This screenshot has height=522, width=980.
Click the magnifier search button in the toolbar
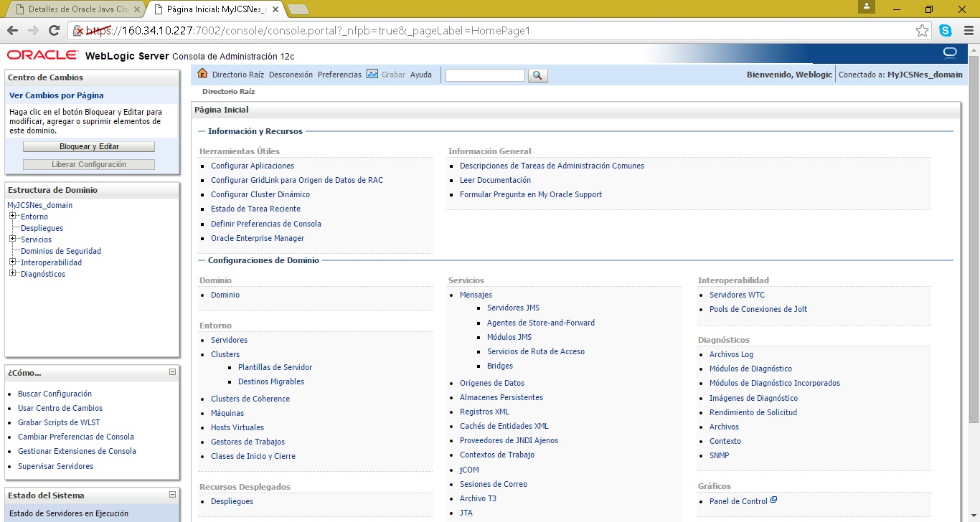click(537, 75)
